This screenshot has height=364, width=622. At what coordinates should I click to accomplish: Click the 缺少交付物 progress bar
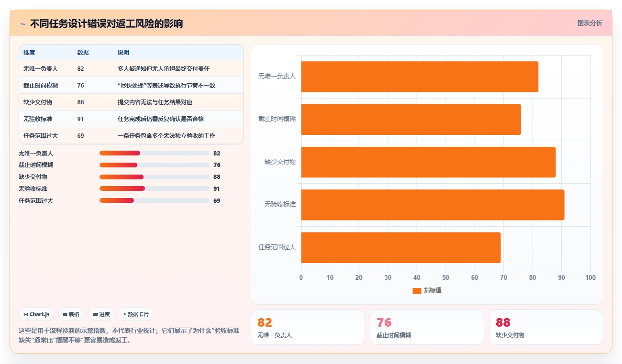[x=155, y=177]
